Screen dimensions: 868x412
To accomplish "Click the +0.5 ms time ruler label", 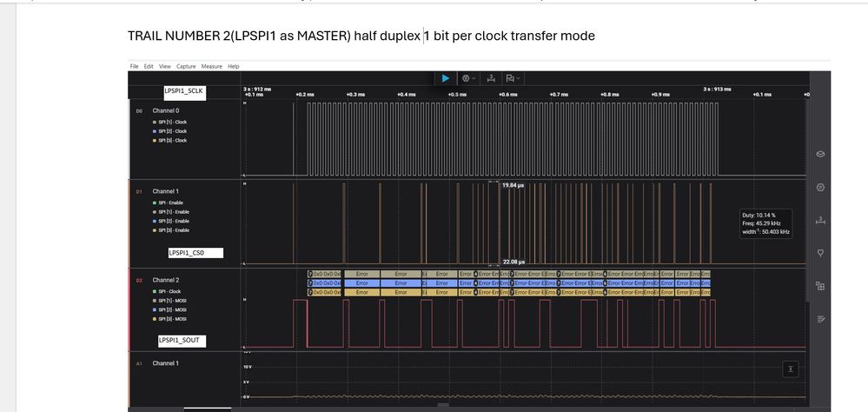I will [x=457, y=95].
